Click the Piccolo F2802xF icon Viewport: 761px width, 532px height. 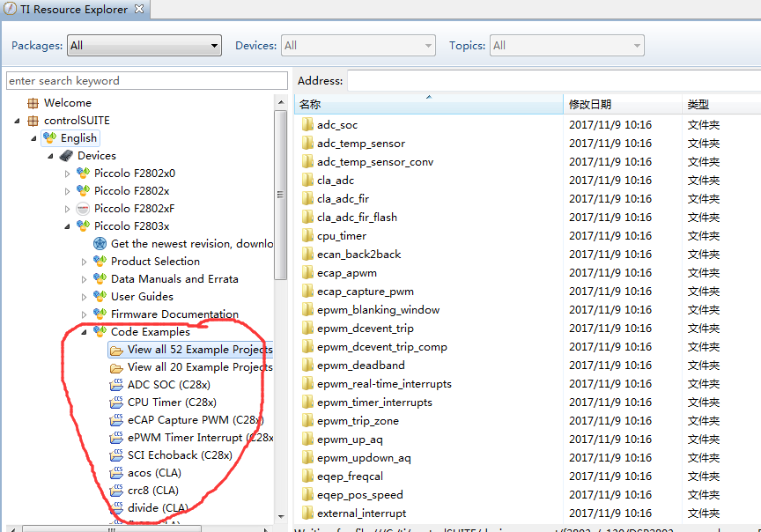click(x=83, y=209)
